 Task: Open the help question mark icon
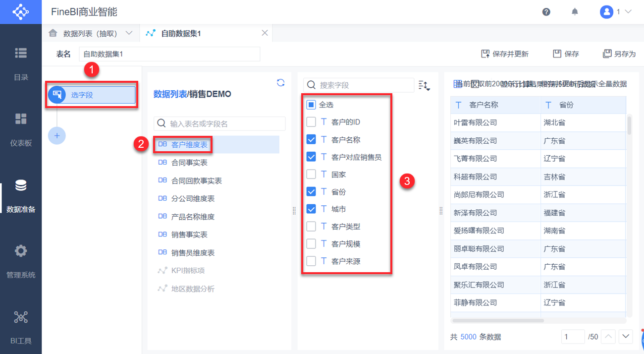(546, 12)
